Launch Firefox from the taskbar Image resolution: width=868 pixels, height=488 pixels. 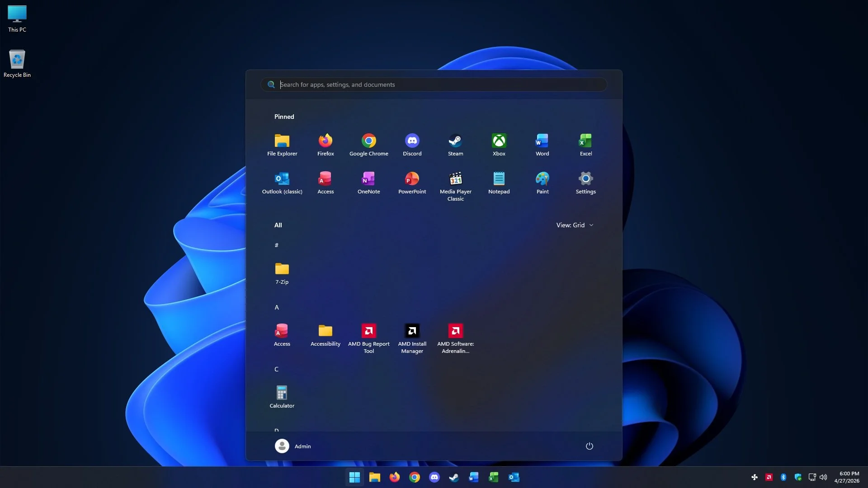point(395,477)
